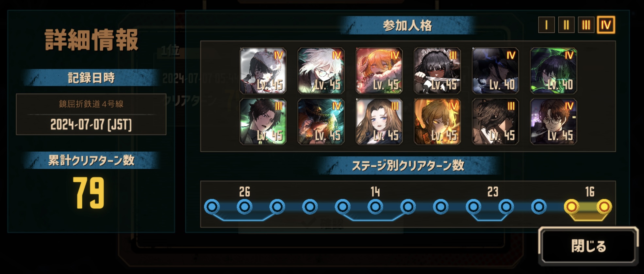644x274 pixels.
Task: Open first top-row identity with red hood
Action: click(263, 71)
